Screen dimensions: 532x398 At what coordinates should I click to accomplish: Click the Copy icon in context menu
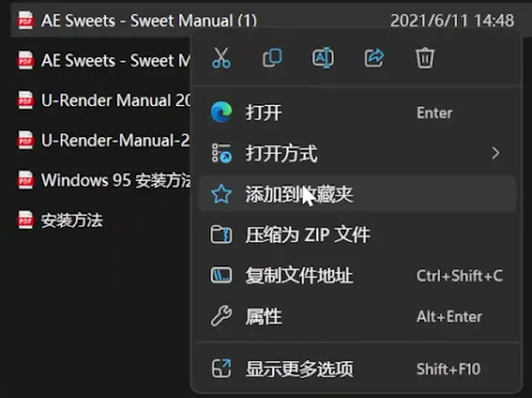coord(272,58)
